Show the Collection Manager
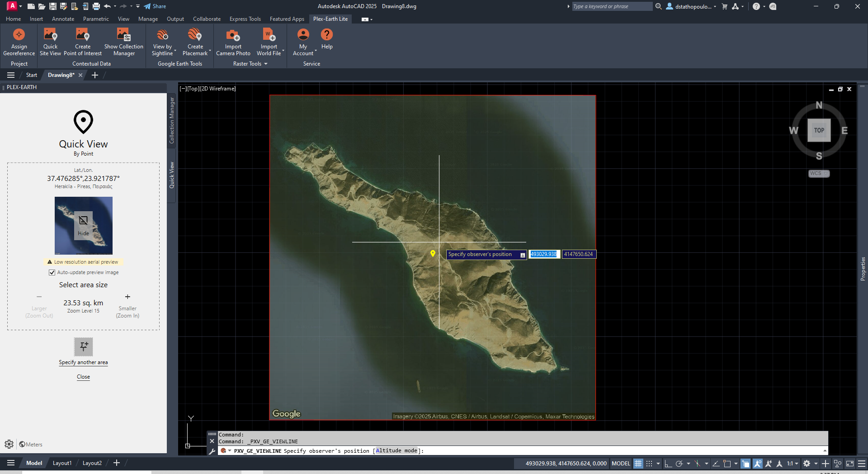 click(x=124, y=42)
